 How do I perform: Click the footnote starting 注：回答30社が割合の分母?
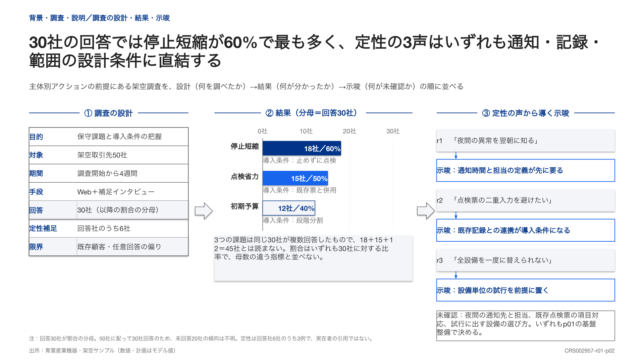[202, 339]
